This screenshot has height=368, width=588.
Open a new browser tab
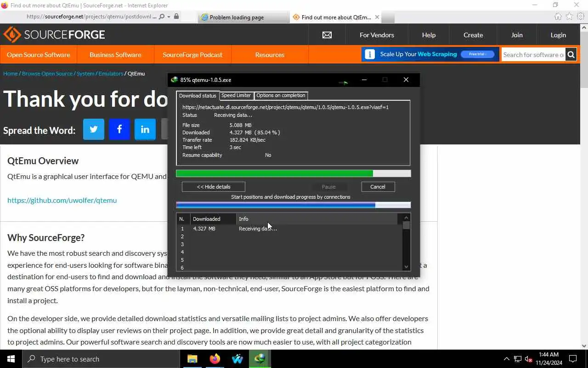[388, 17]
